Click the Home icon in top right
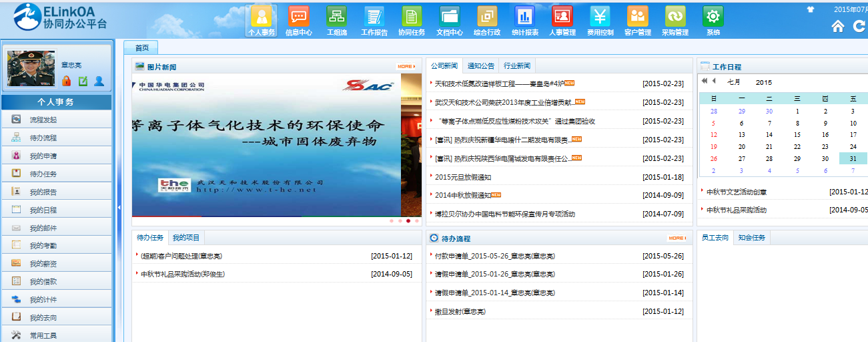The height and width of the screenshot is (342, 868). pyautogui.click(x=838, y=26)
